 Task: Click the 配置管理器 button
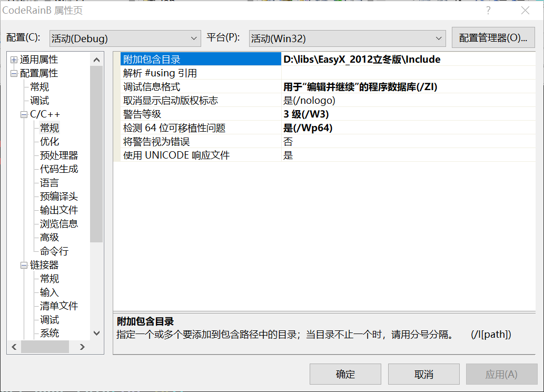(493, 38)
